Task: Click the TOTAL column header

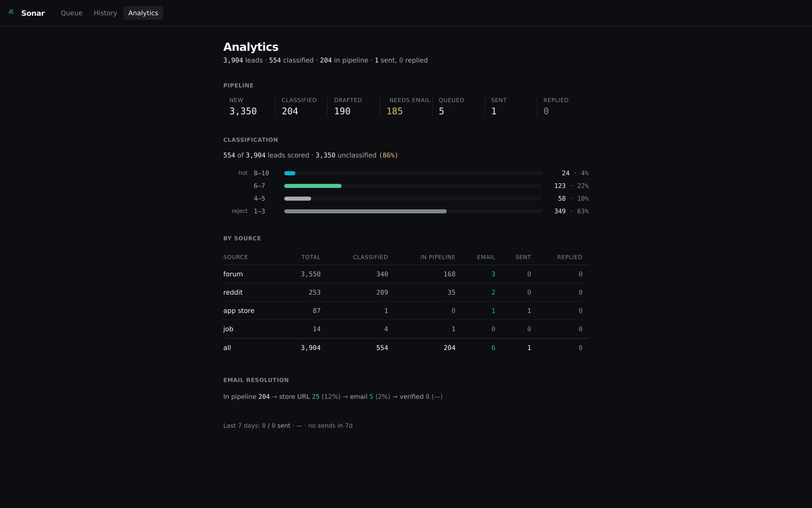Action: click(311, 257)
